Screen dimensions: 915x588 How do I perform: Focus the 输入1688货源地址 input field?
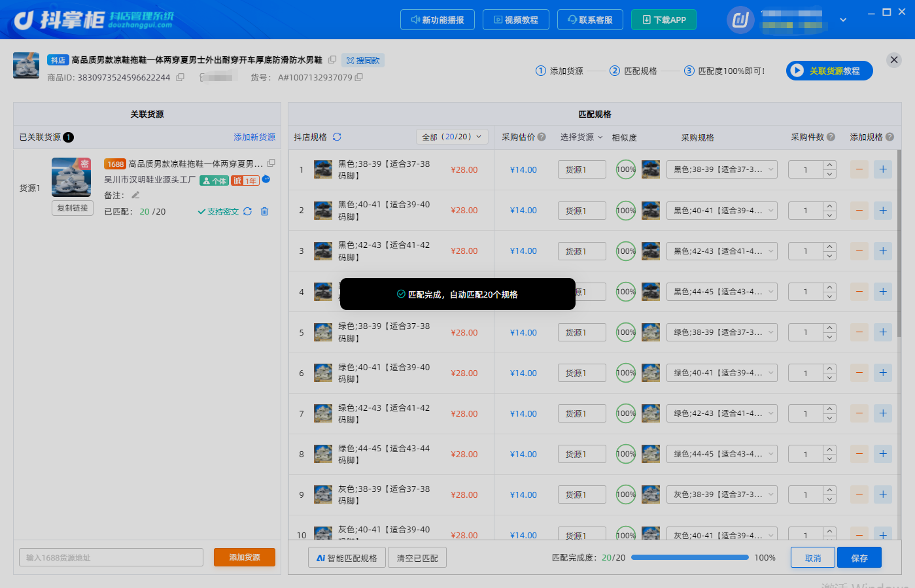pyautogui.click(x=111, y=557)
